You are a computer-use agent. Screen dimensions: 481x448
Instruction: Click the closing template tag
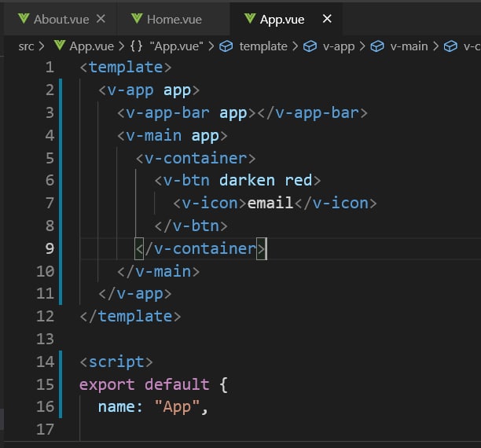(x=130, y=317)
